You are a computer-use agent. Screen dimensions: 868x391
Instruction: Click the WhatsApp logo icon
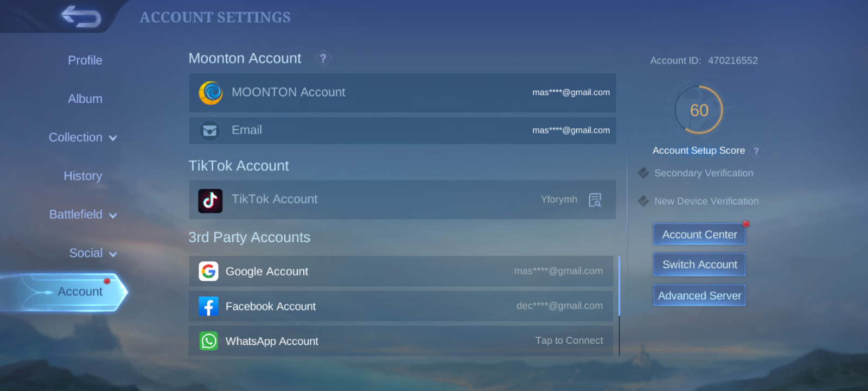point(208,341)
